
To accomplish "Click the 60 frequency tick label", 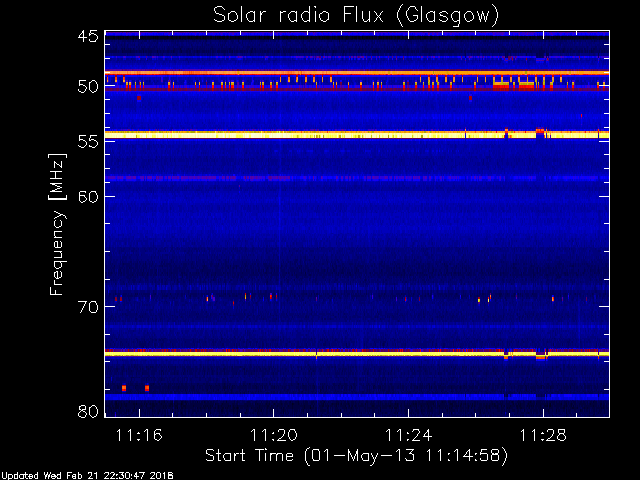I will tap(88, 196).
